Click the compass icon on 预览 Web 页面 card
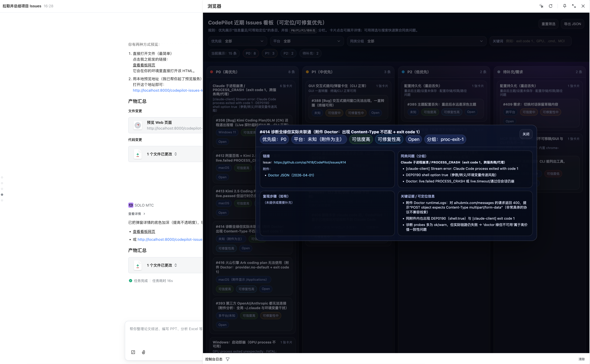 click(138, 125)
